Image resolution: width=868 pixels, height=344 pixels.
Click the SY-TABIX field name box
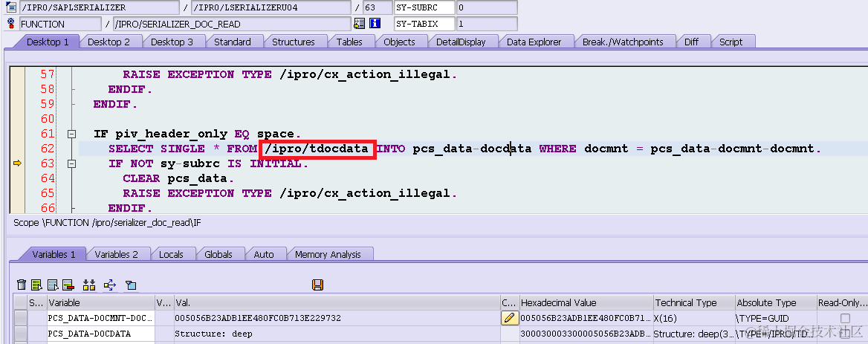click(x=424, y=24)
